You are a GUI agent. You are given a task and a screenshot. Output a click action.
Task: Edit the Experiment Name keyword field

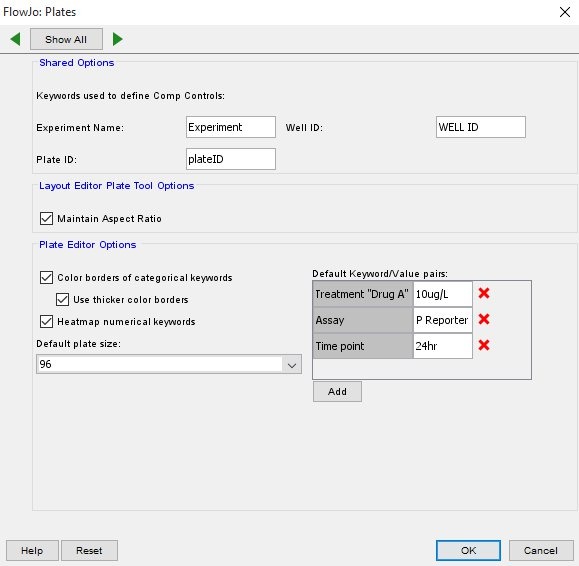pyautogui.click(x=231, y=127)
